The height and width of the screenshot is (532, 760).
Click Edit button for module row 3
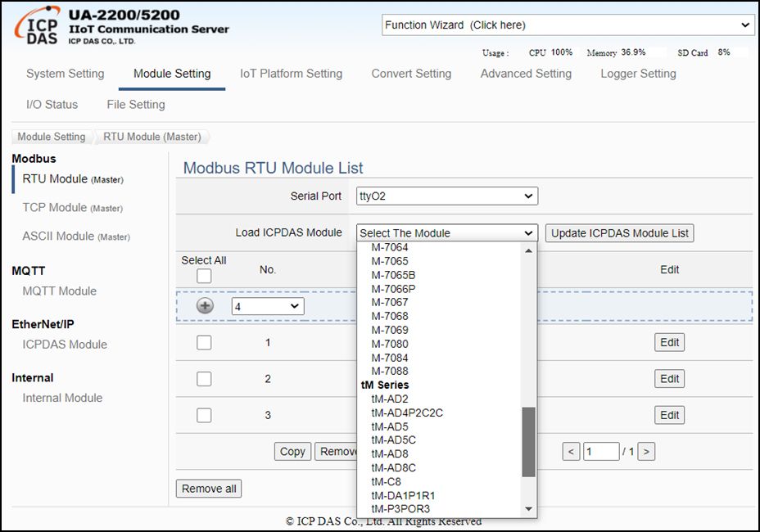point(669,415)
